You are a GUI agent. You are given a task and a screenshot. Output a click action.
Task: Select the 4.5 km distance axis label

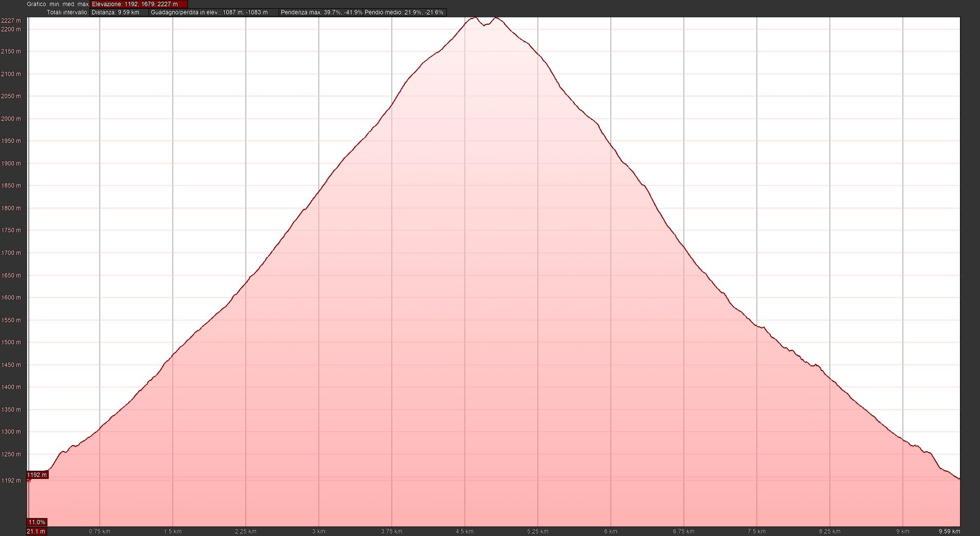(x=464, y=531)
